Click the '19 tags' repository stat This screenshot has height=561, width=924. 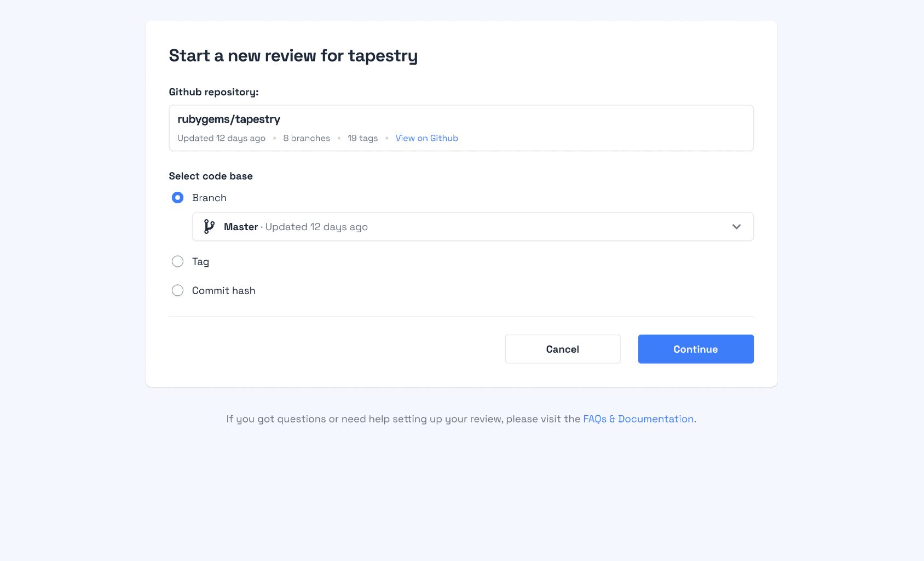coord(363,138)
